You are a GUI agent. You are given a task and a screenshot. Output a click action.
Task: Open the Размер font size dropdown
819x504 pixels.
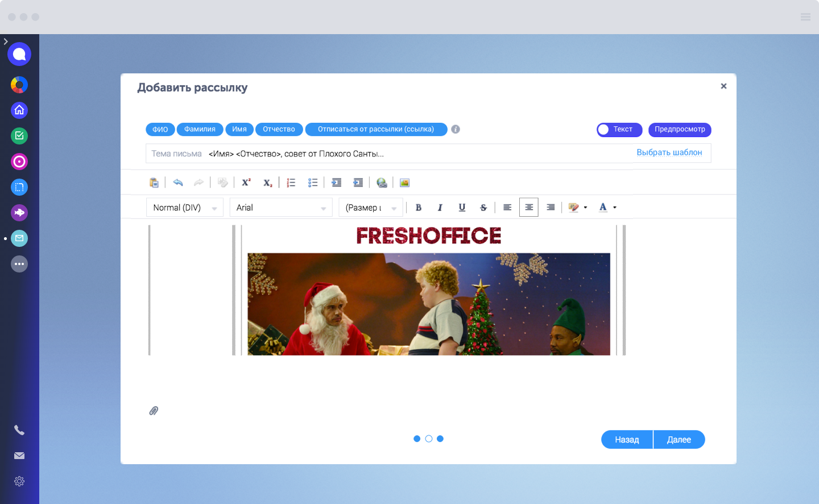371,208
